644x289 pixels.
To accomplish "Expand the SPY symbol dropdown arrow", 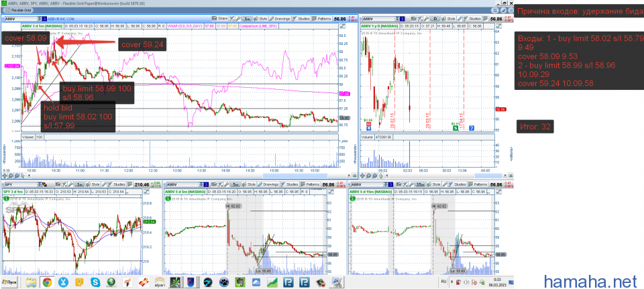I will (40, 184).
